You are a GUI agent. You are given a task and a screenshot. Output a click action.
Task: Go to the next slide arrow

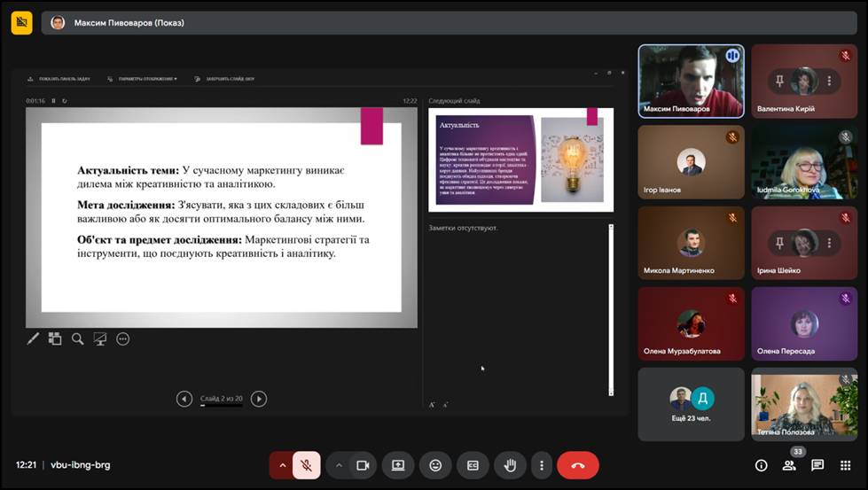[x=259, y=399]
